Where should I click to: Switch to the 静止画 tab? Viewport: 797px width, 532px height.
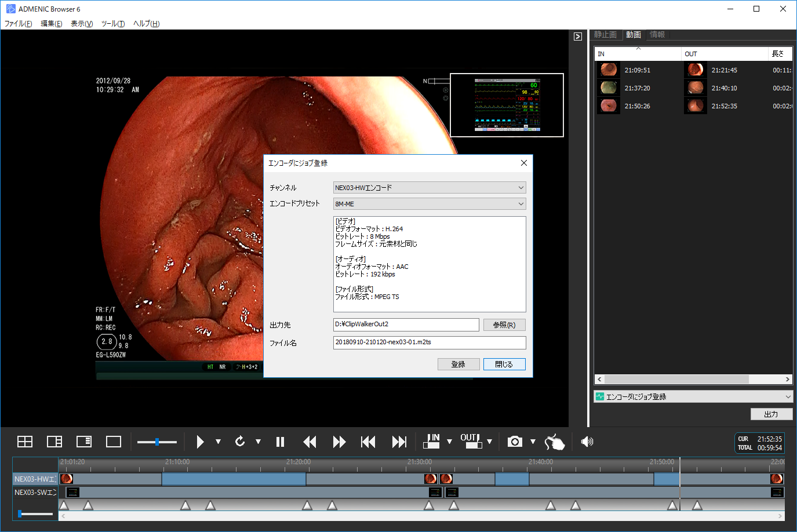pos(605,35)
